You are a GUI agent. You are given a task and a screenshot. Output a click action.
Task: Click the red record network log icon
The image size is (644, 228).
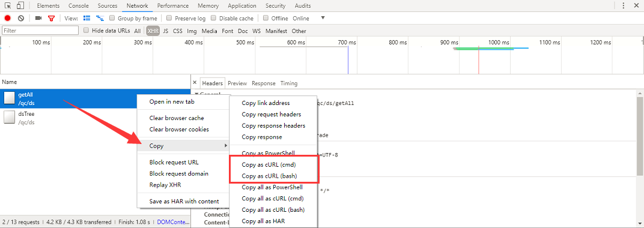pos(7,19)
